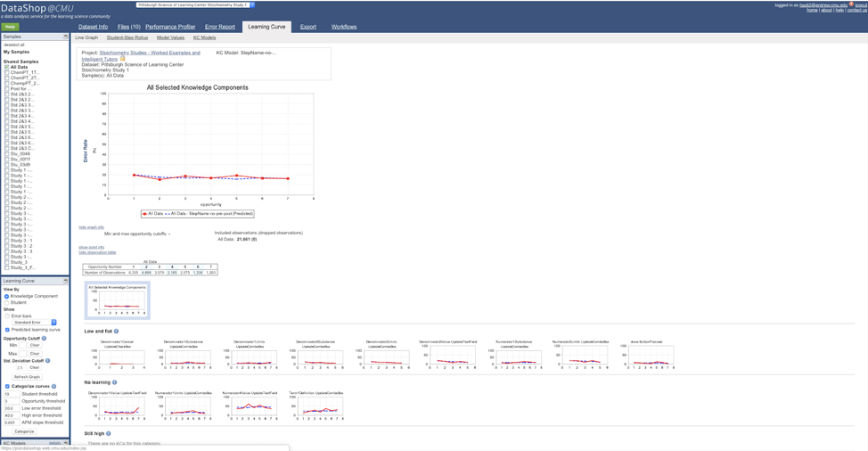This screenshot has height=451, width=868.
Task: Open the Export tab
Action: click(x=308, y=27)
